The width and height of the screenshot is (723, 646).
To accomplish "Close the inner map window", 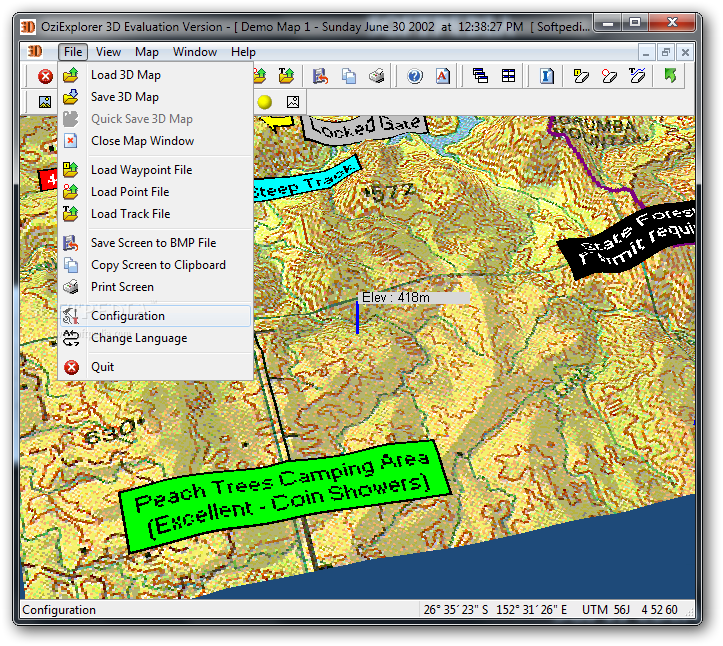I will click(686, 52).
